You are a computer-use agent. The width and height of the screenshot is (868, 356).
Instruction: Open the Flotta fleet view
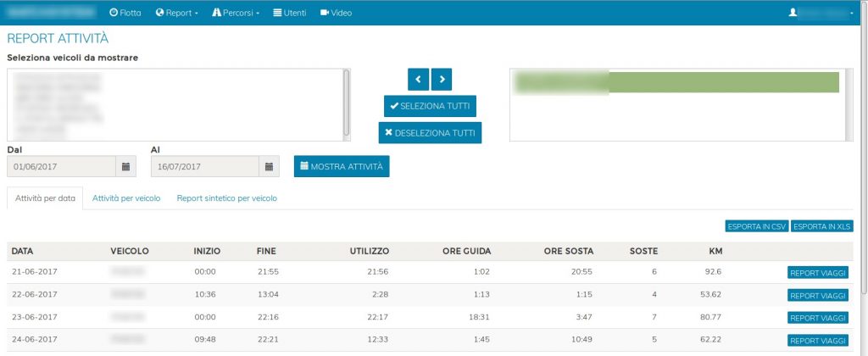[x=125, y=13]
